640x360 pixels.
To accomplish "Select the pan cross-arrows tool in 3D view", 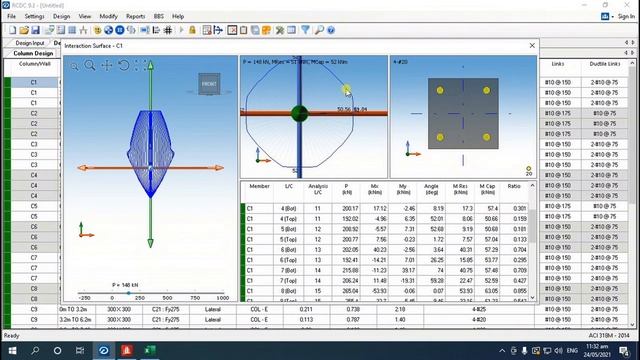I will (107, 65).
